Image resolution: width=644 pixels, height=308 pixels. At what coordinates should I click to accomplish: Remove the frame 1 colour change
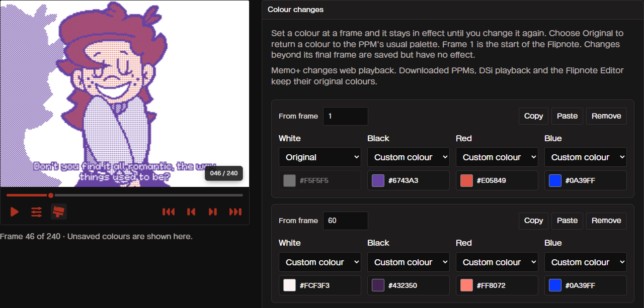(606, 116)
